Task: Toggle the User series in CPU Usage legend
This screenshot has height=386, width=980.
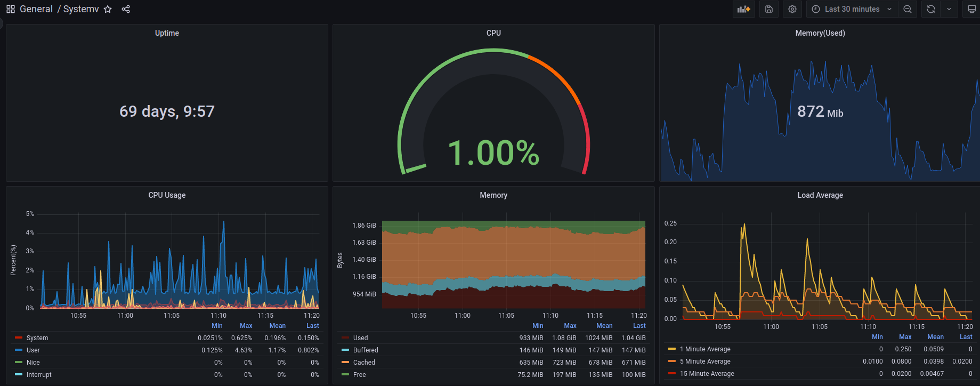Action: pos(33,350)
